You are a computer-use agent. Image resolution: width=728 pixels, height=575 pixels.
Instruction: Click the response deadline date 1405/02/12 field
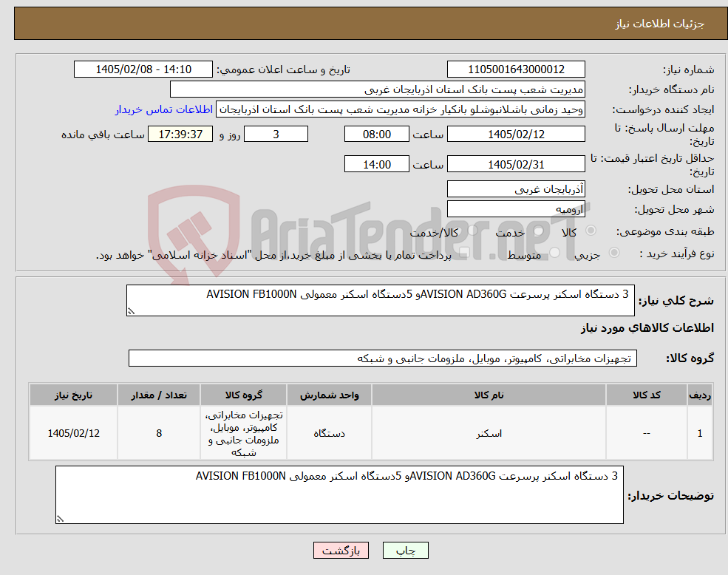pyautogui.click(x=516, y=135)
